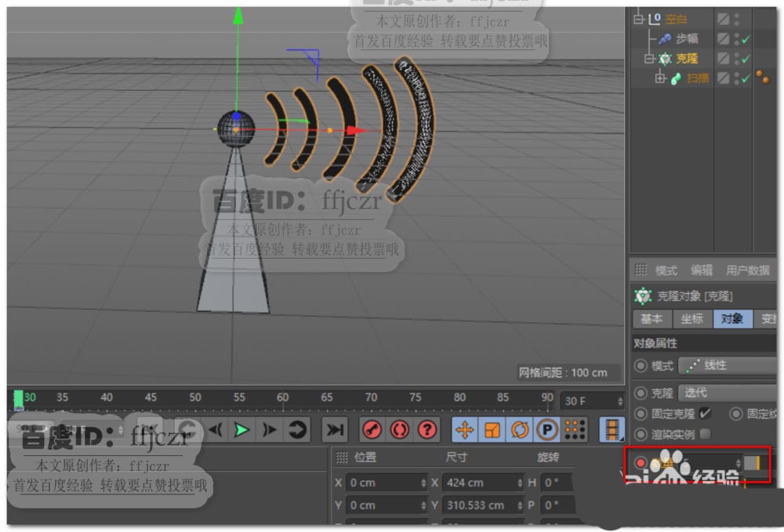Screen dimensions: 784x532
Task: Open the 用户数据 menu
Action: tap(747, 270)
